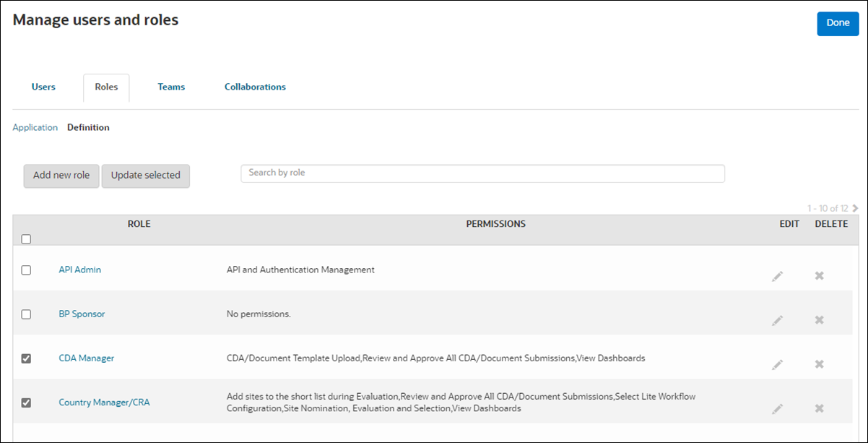Open the API Admin role link

(80, 270)
